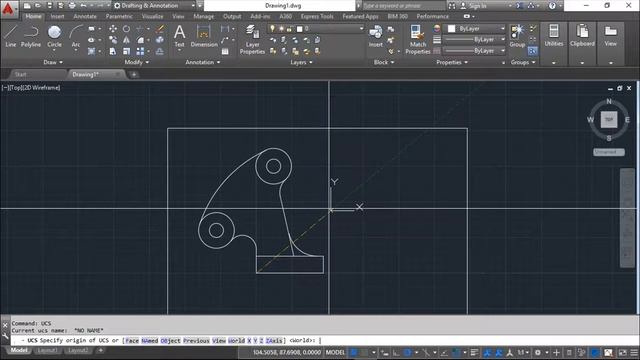The image size is (640, 360).
Task: Expand the Modify panel dropdown
Action: [137, 62]
